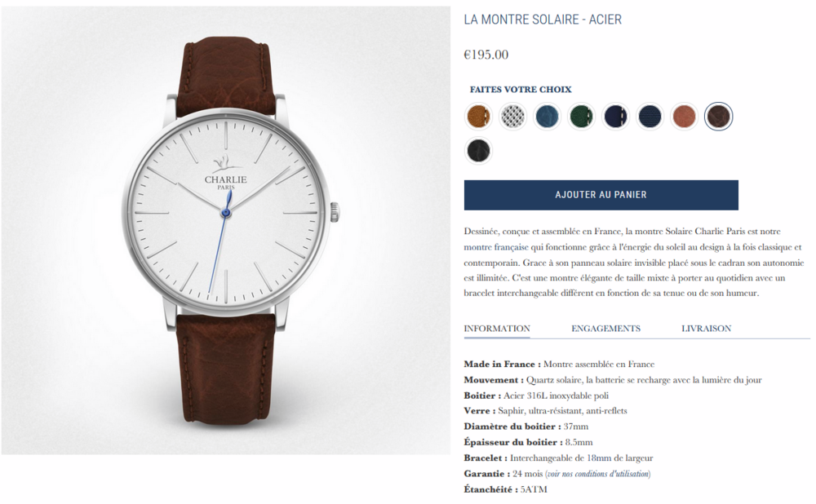Click the blue pivot at the dial centre
Screen dimensions: 816x504
[x=226, y=212]
